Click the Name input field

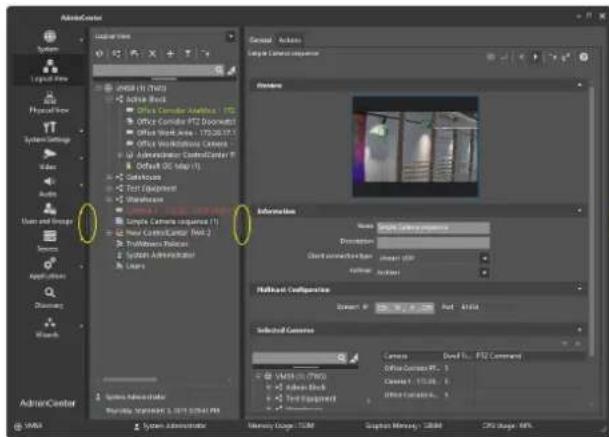433,228
